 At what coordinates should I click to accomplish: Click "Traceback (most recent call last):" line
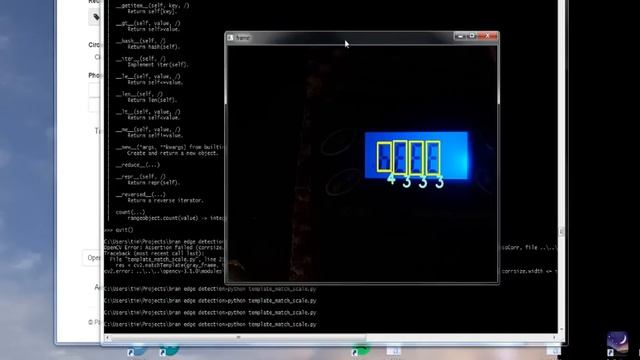tap(154, 253)
